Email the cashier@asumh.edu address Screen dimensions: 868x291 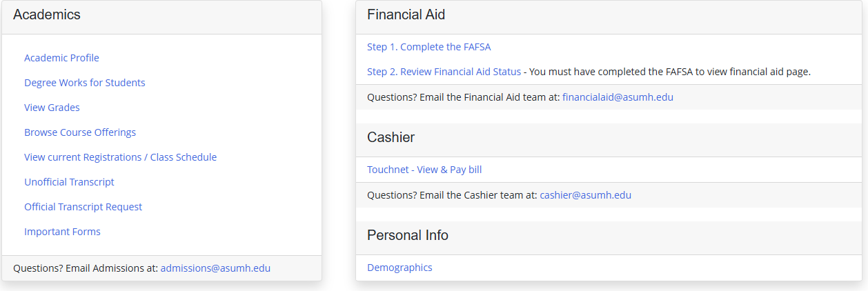pyautogui.click(x=585, y=195)
